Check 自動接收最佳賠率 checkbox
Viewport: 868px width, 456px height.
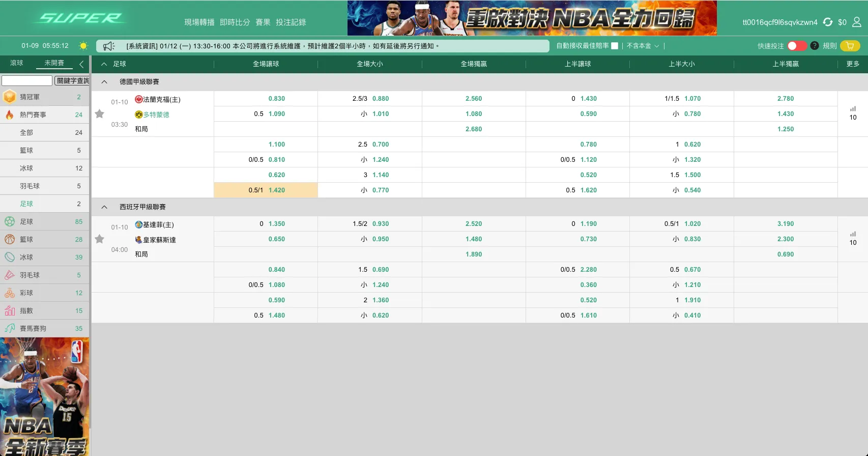point(615,46)
